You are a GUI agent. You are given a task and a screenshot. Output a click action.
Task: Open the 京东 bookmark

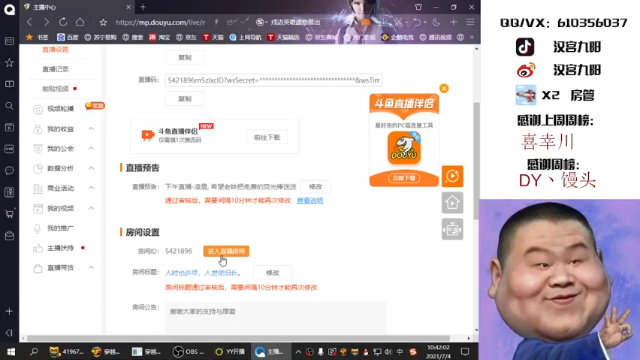186,37
